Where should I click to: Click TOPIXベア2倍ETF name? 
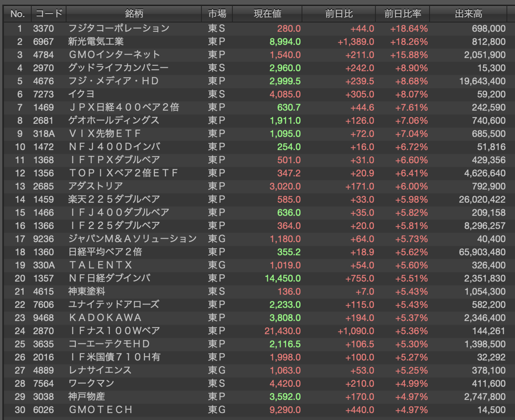123,173
